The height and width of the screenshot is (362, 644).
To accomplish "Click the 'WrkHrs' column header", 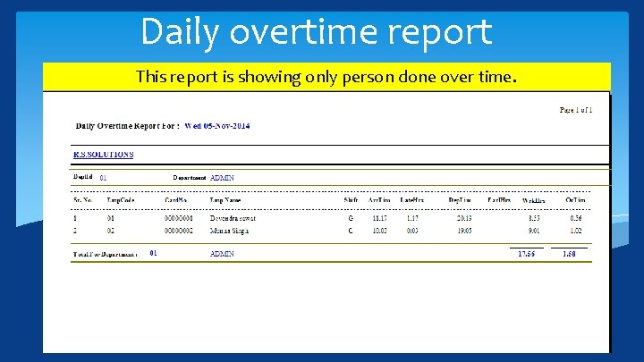I will coord(533,201).
